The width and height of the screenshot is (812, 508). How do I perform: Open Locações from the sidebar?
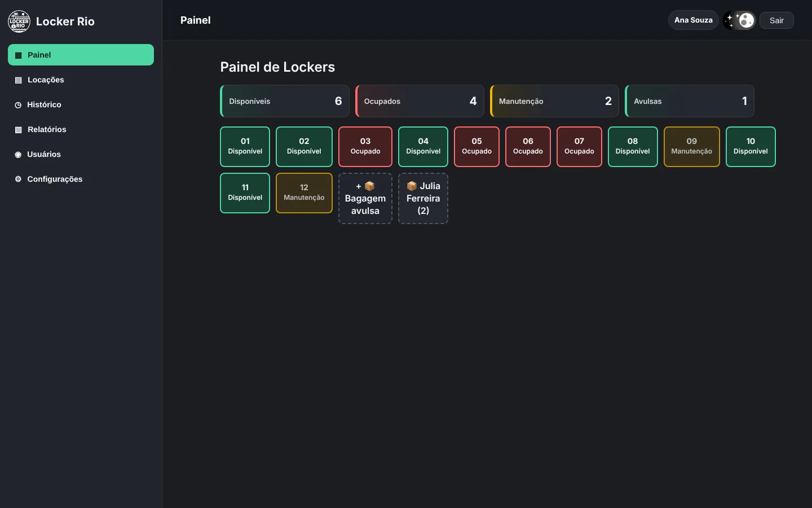point(81,80)
